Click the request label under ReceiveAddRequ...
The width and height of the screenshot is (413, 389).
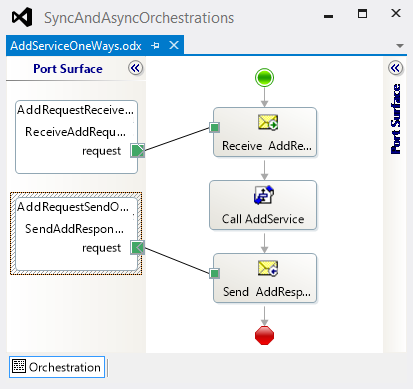pos(101,151)
